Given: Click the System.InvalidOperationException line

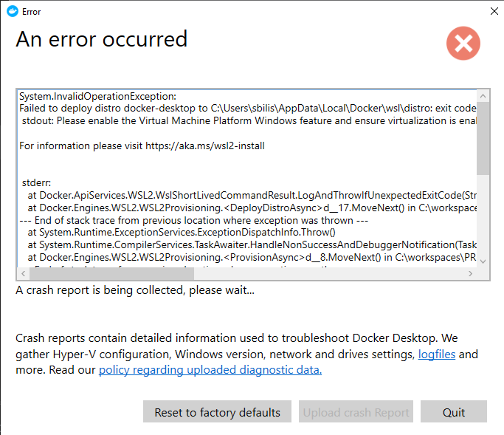Looking at the screenshot, I should [x=97, y=96].
